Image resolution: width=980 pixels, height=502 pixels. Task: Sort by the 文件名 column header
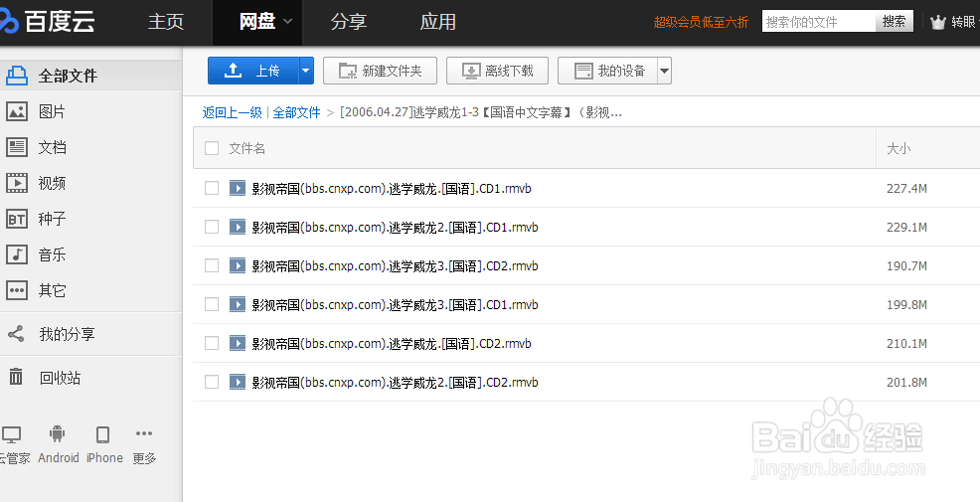coord(246,148)
